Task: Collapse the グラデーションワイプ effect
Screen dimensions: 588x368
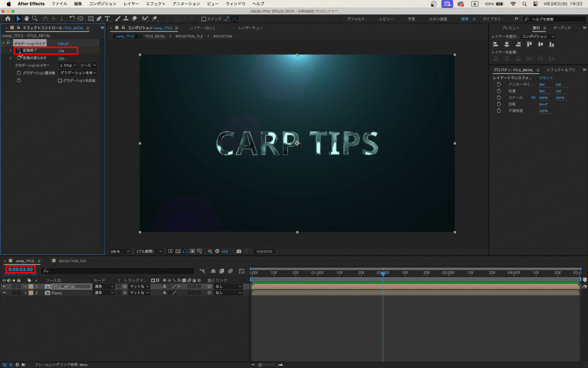Action: point(4,43)
